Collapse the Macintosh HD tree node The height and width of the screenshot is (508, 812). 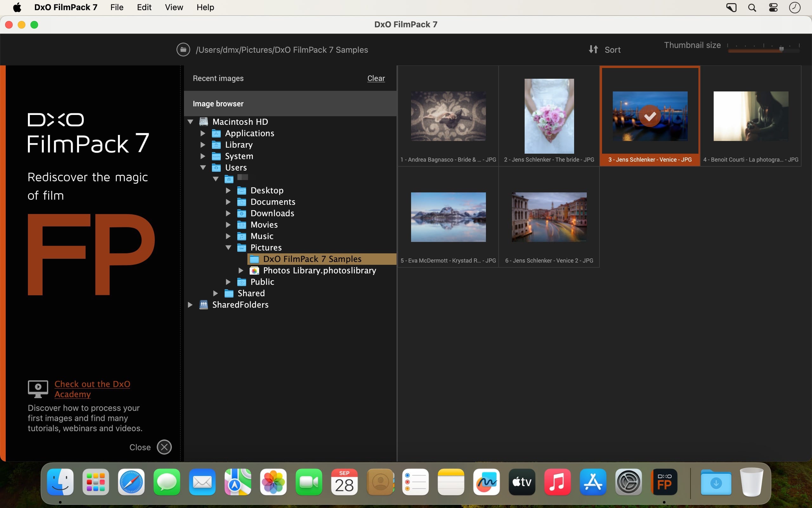pyautogui.click(x=190, y=122)
